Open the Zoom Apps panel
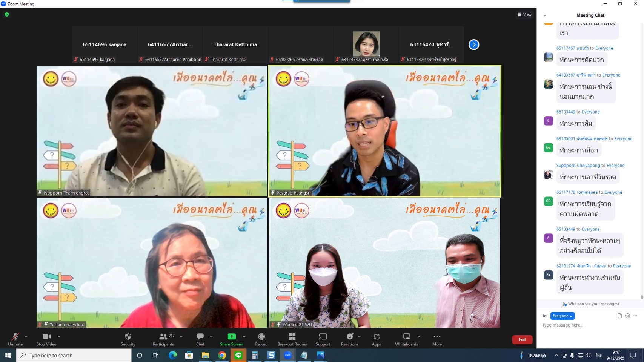This screenshot has width=644, height=362. (376, 339)
